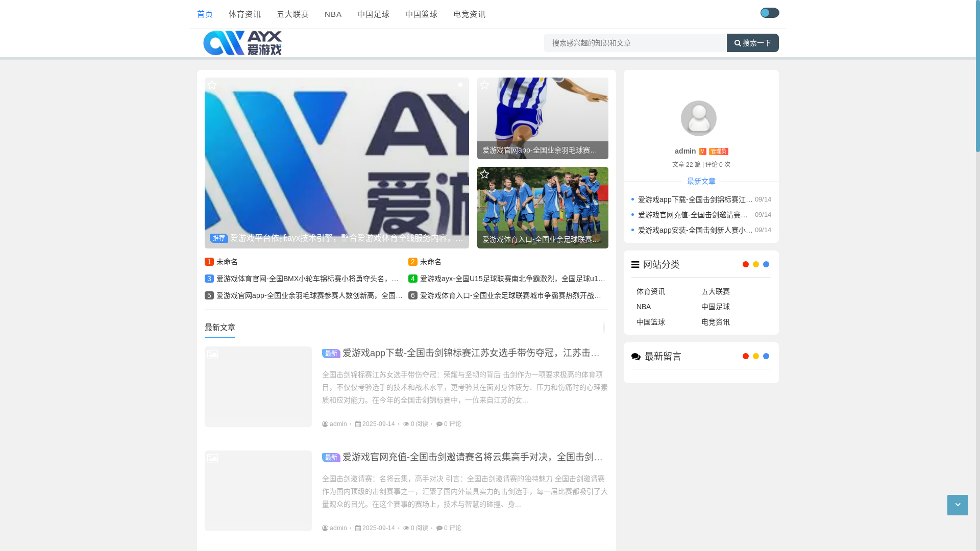This screenshot has height=551, width=980.
Task: Open 电竞资讯 category in sidebar
Action: click(716, 322)
